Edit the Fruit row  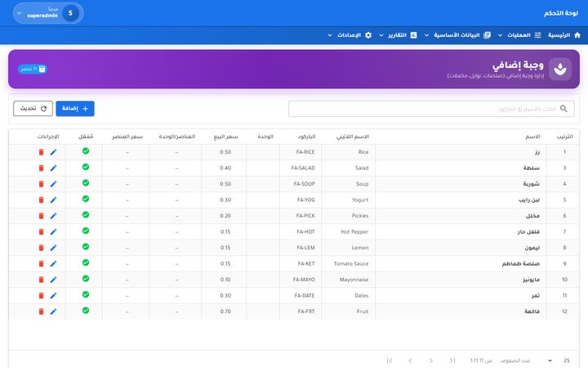pos(53,312)
